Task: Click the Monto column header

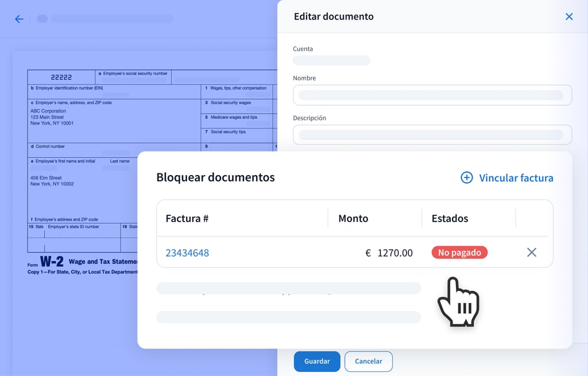Action: point(353,218)
